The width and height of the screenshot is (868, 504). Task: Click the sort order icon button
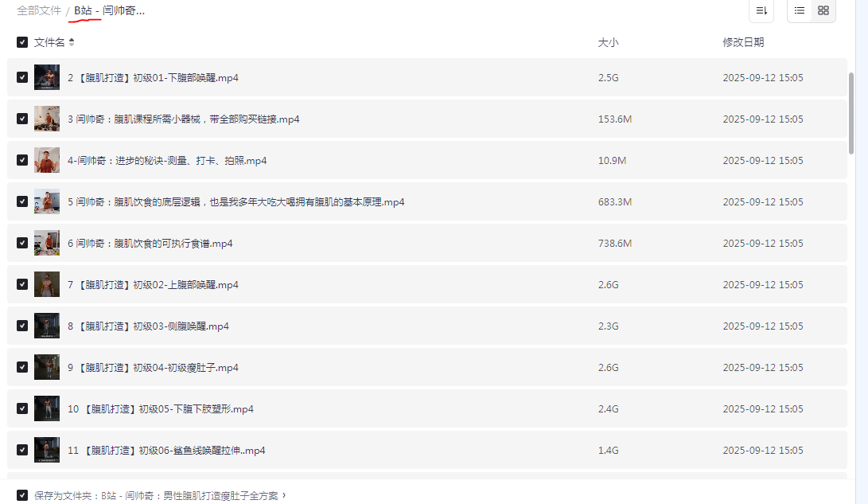click(x=761, y=10)
